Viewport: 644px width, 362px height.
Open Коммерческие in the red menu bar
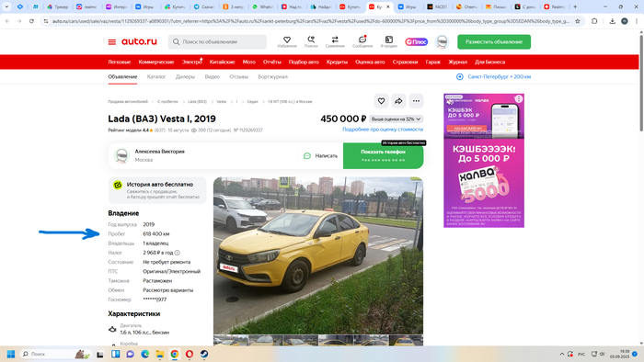pos(156,62)
